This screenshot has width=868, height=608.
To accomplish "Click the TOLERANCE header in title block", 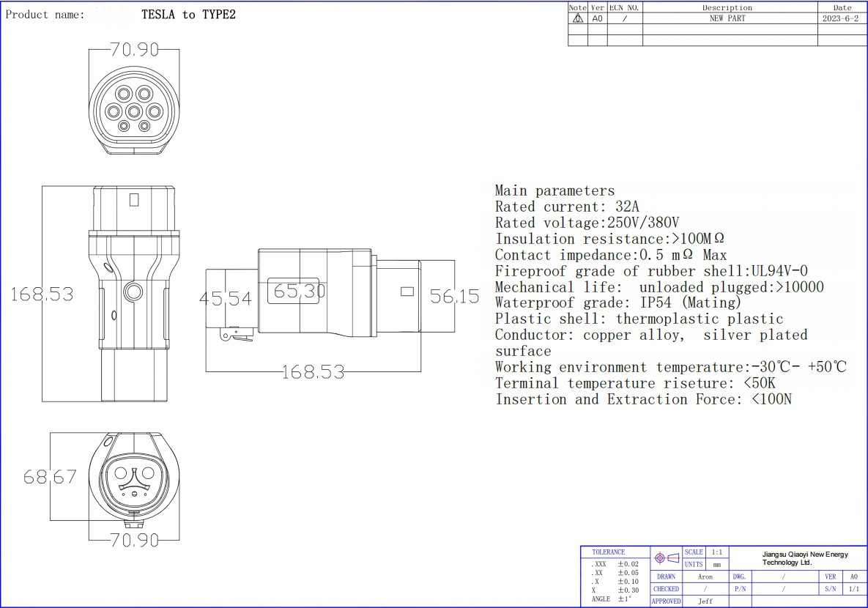I will point(608,552).
